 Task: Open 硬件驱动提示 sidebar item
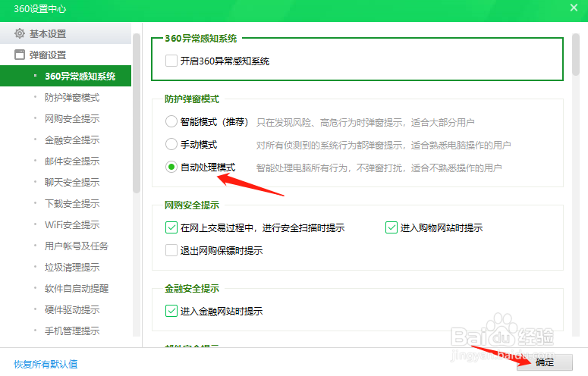(65, 310)
